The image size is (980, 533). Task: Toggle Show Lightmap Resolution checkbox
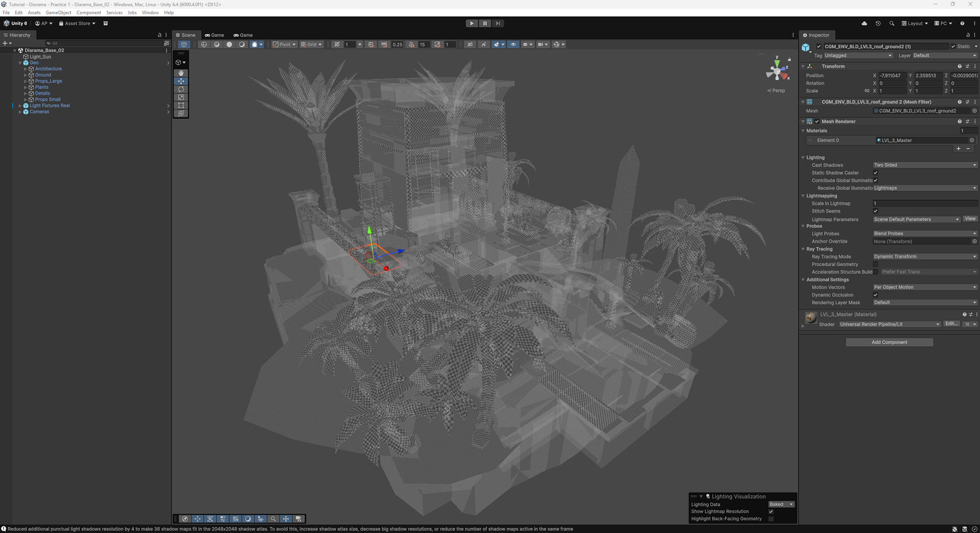(771, 512)
